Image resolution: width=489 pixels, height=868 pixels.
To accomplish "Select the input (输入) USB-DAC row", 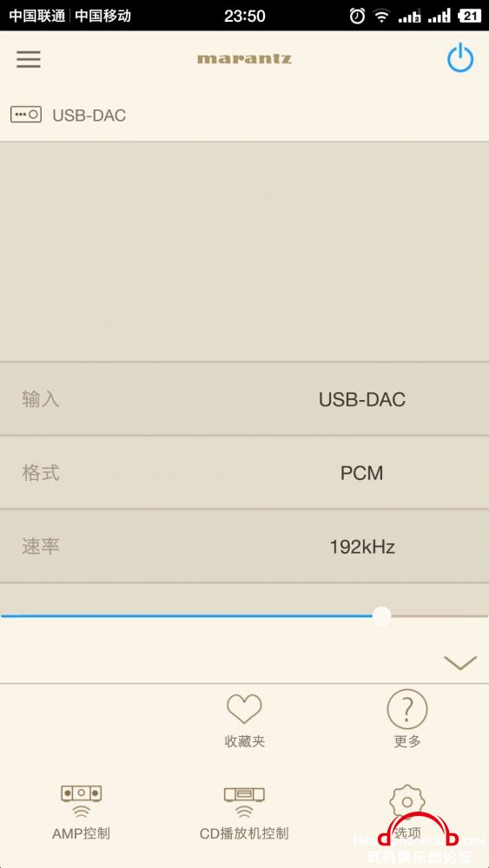I will [x=244, y=399].
